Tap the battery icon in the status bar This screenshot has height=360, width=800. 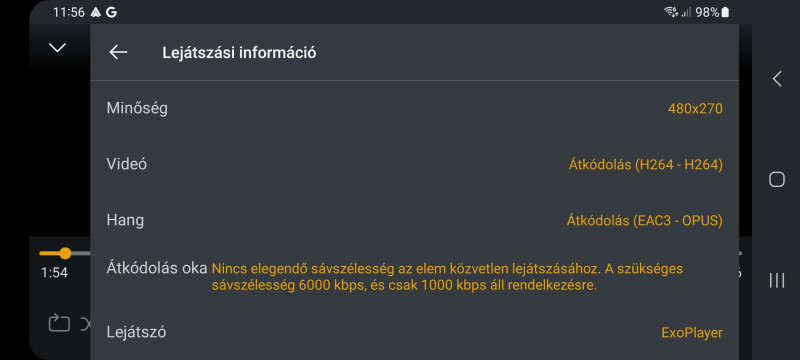(725, 12)
